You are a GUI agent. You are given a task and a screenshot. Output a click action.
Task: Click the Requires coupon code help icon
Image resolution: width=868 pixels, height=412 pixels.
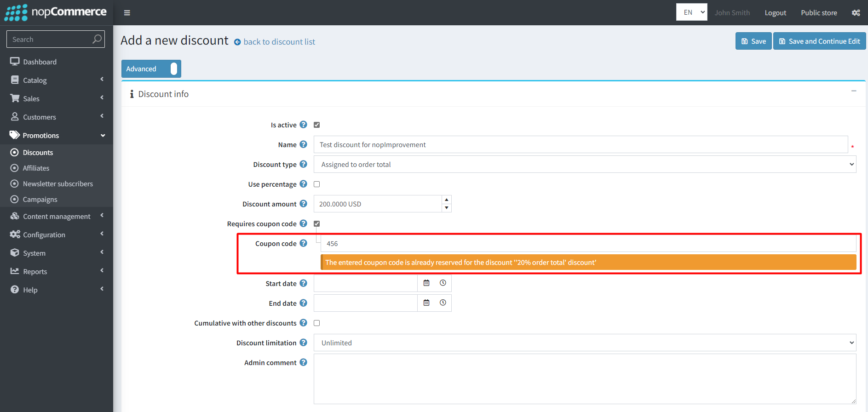coord(303,223)
